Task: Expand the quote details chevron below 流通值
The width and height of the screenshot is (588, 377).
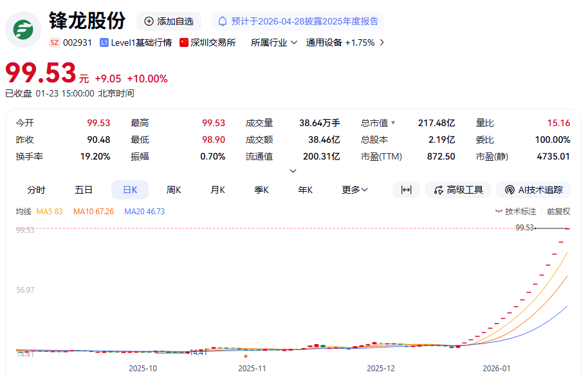Action: pos(293,170)
